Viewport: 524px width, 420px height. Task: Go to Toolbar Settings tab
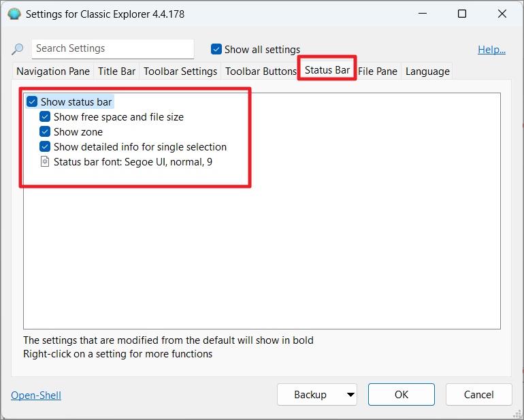pos(180,71)
